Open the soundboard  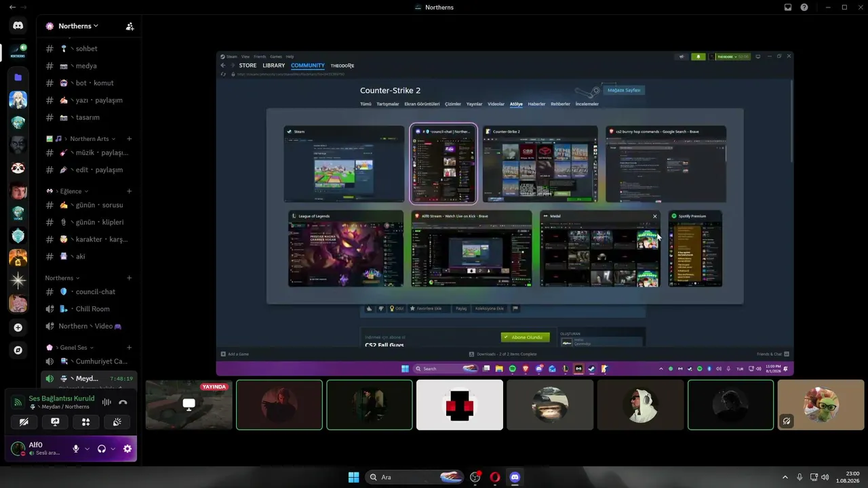[x=117, y=422]
